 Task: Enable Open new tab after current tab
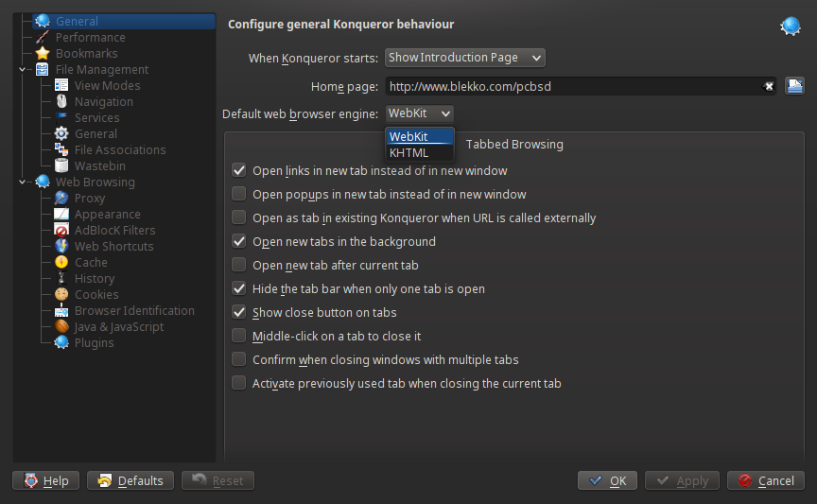pyautogui.click(x=239, y=265)
